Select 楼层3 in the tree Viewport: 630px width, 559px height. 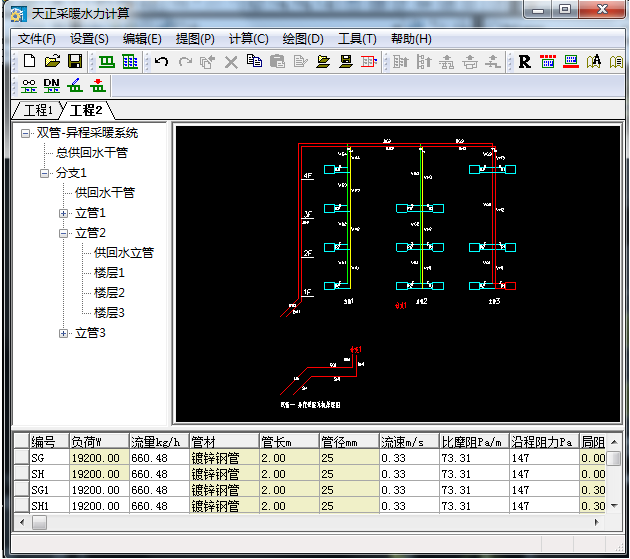pos(109,313)
